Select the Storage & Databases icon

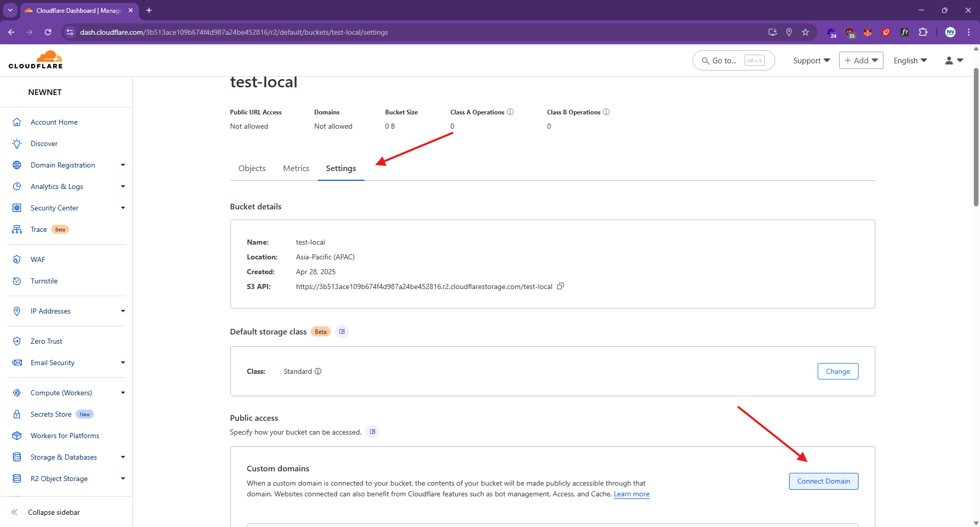[x=17, y=457]
